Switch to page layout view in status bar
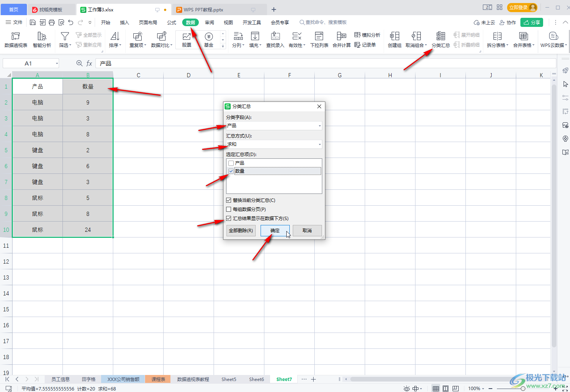This screenshot has width=570, height=392. point(446,388)
